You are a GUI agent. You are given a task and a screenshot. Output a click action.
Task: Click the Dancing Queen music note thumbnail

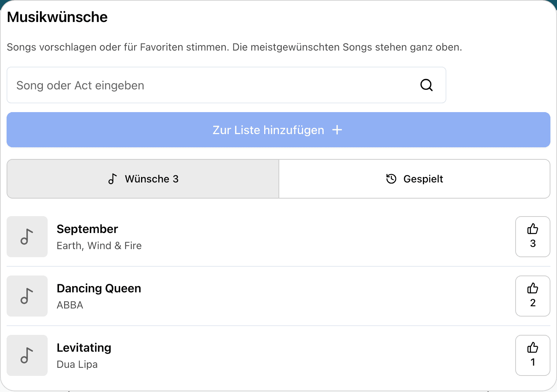tap(27, 296)
